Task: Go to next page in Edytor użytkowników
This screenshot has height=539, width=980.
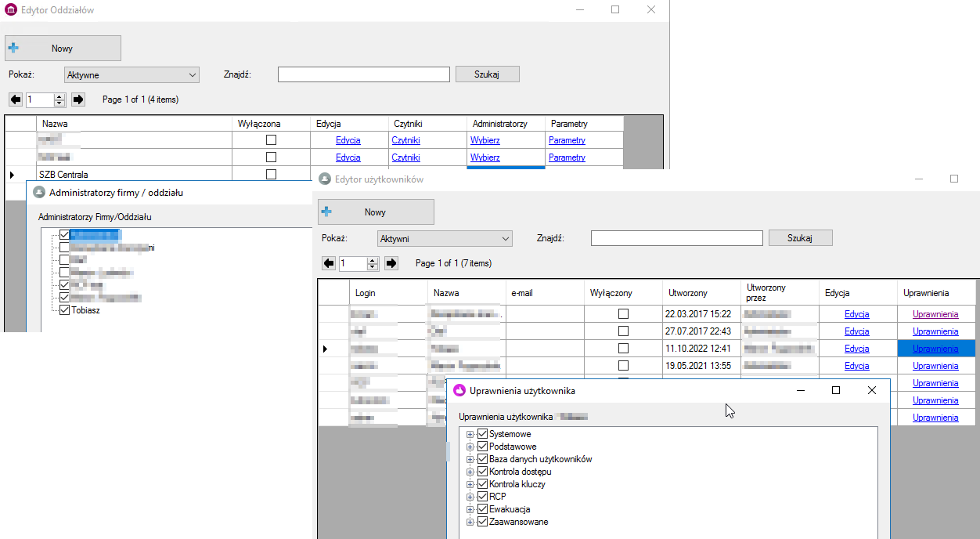Action: [391, 263]
